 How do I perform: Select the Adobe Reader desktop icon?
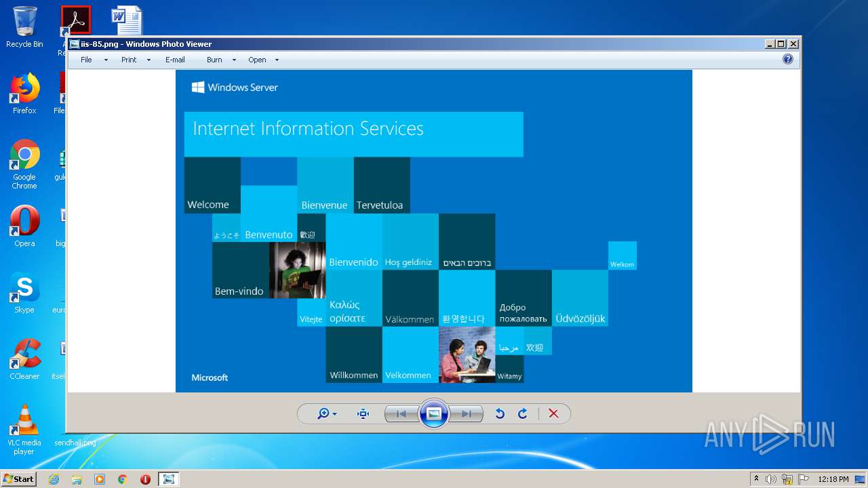pos(75,20)
